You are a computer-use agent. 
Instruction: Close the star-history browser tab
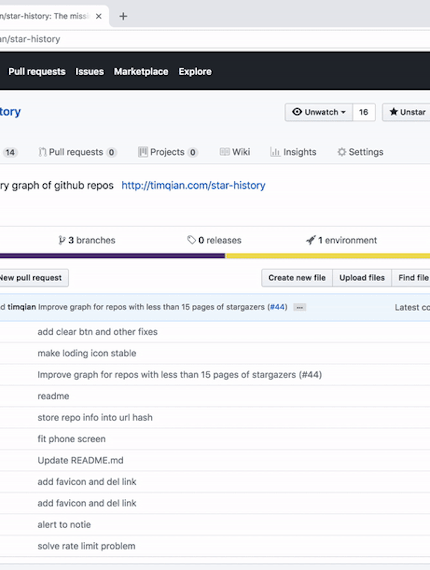pos(99,16)
